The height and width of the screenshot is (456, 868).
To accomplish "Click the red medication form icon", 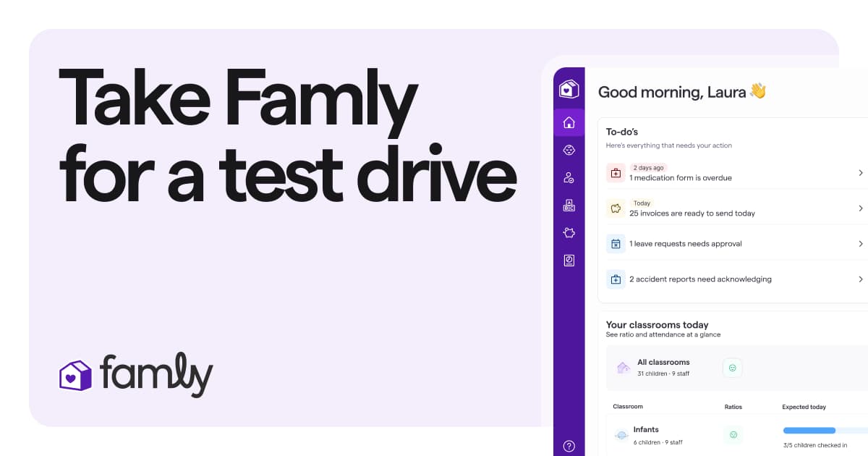I will coord(616,173).
